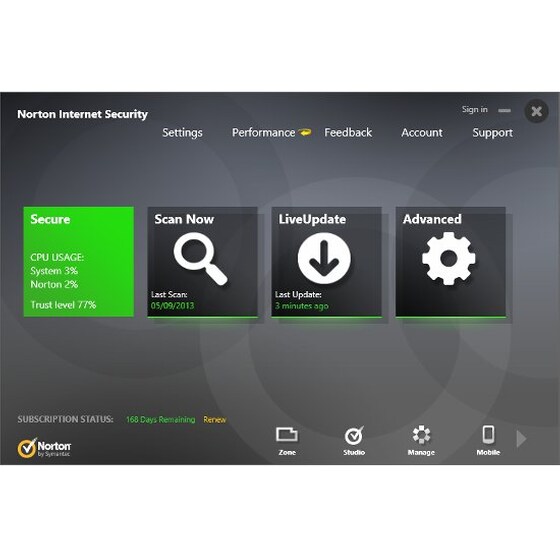This screenshot has height=560, width=560.
Task: Open the Performance menu item
Action: 264,132
